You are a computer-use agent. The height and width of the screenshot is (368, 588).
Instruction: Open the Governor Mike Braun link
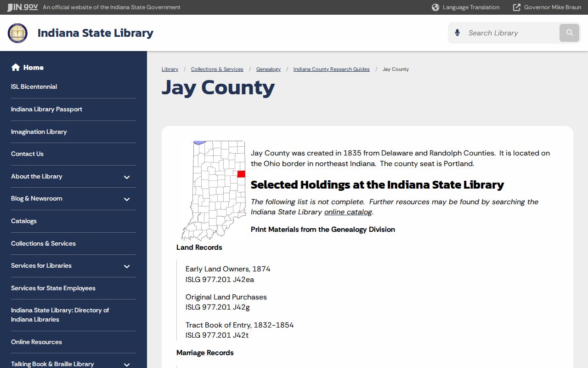click(553, 7)
